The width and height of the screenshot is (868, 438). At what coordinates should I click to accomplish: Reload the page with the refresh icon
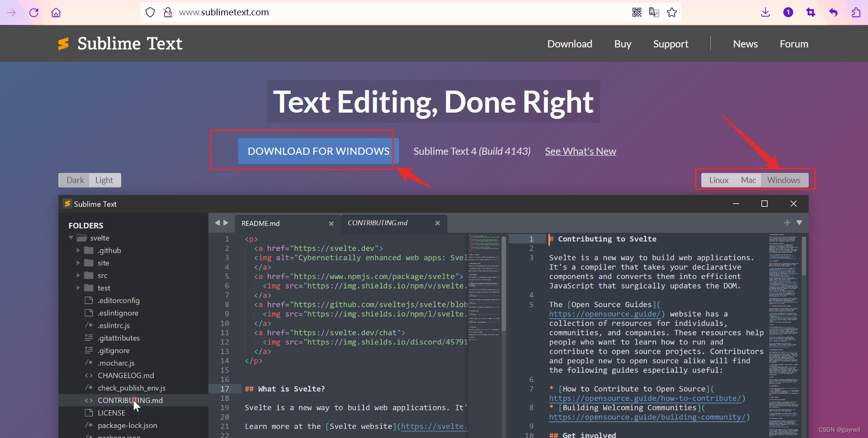[x=34, y=12]
